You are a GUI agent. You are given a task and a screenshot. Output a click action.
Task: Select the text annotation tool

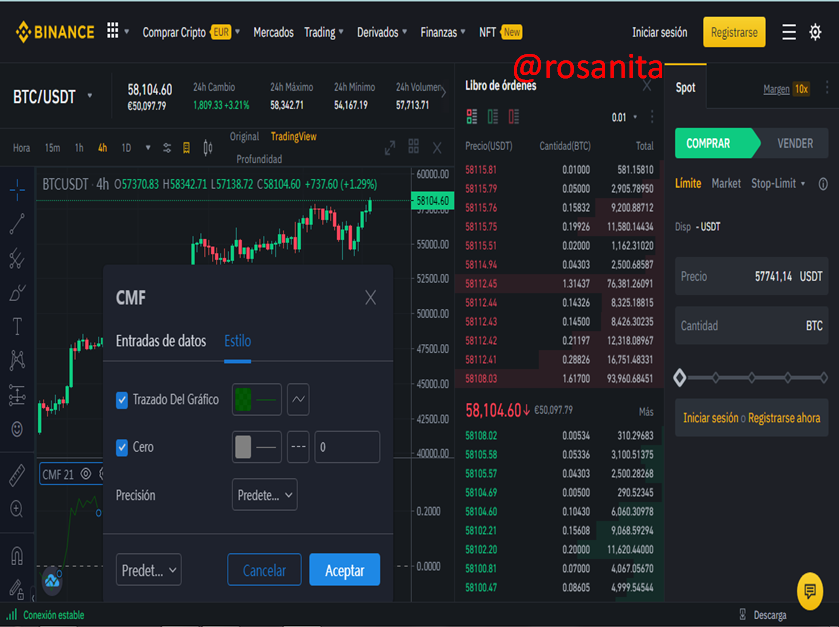tap(17, 326)
